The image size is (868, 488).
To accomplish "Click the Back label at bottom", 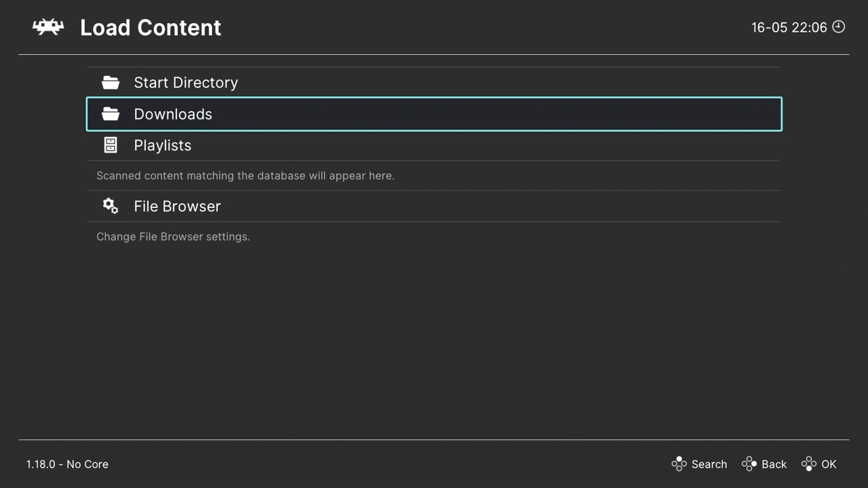I will (774, 464).
